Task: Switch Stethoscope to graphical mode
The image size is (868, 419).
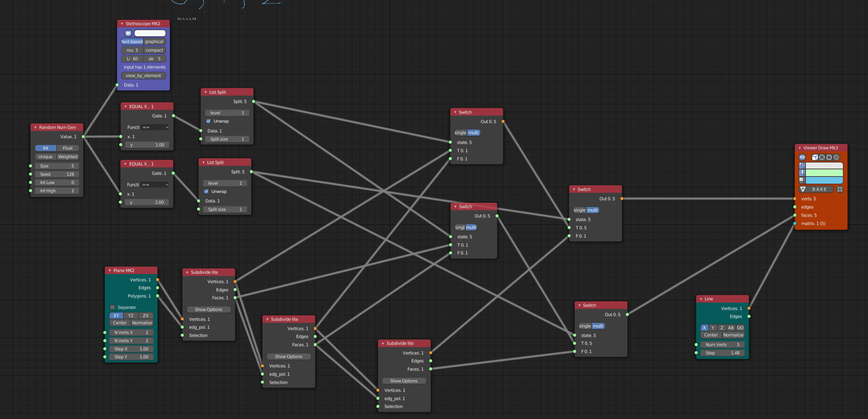Action: 154,42
